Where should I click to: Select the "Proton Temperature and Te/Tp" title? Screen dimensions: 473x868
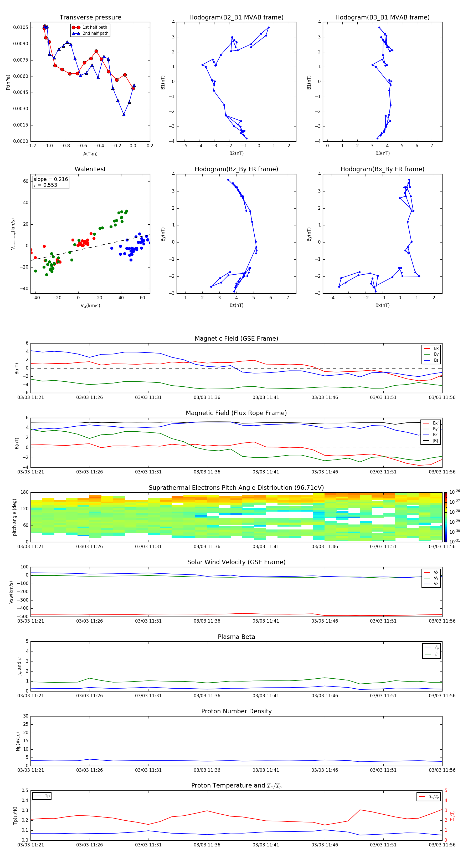pyautogui.click(x=236, y=786)
